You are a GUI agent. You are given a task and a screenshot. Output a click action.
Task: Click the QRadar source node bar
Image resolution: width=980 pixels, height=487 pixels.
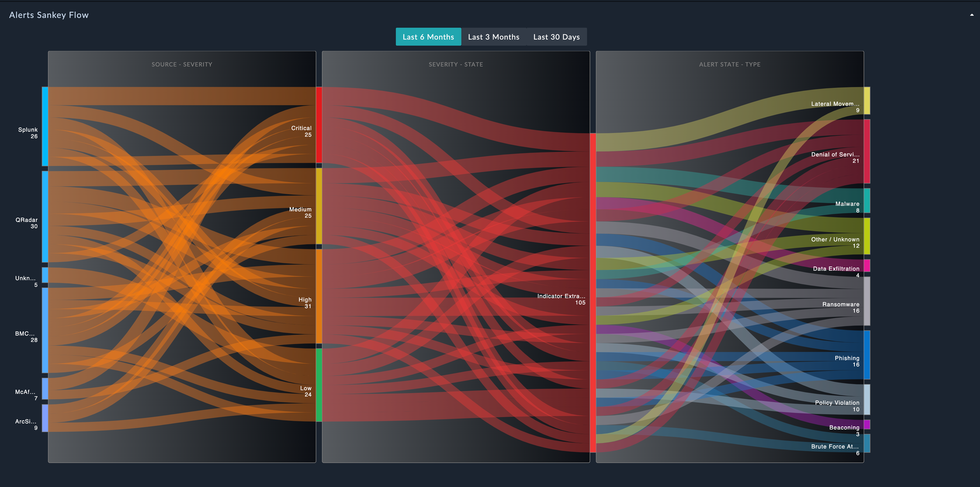(x=45, y=216)
